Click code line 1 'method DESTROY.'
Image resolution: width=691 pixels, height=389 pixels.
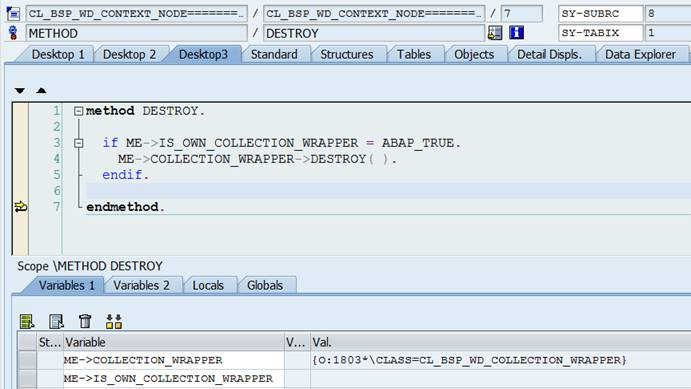coord(146,111)
